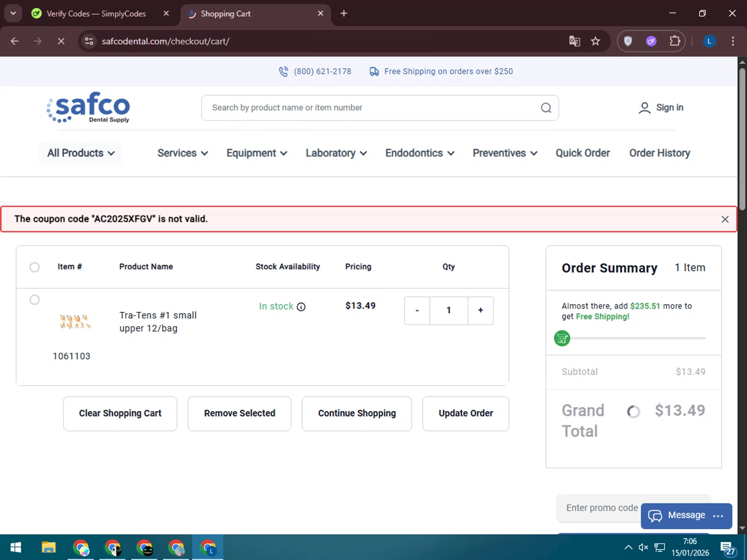Click the browser address bar URL

tap(165, 41)
